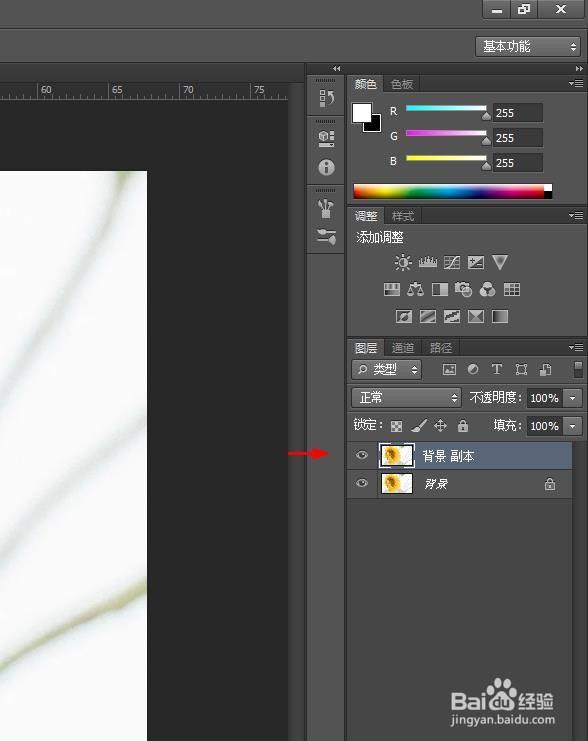The width and height of the screenshot is (588, 741).
Task: Select the 背景 副本 layer thumbnail
Action: point(397,456)
